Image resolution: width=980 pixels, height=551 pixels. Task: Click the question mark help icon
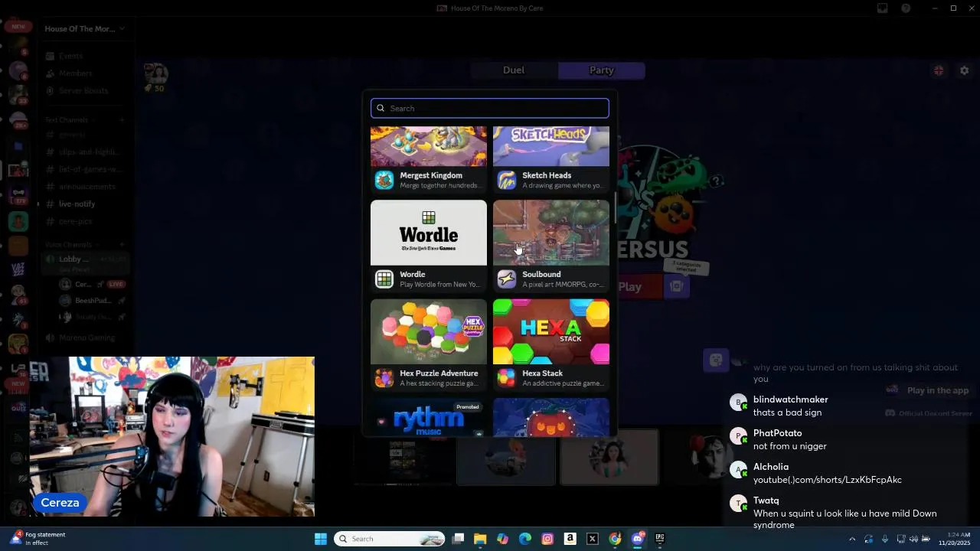(x=716, y=181)
